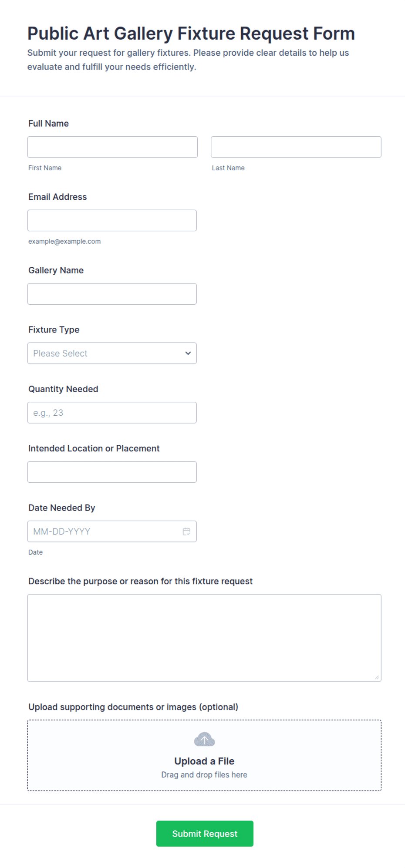Focus the Last Name field
The width and height of the screenshot is (405, 868).
[296, 147]
